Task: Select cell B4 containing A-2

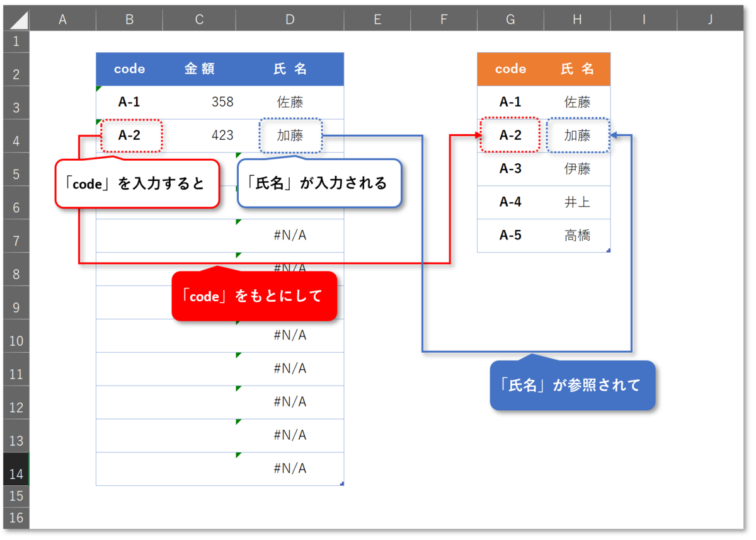Action: click(x=129, y=136)
